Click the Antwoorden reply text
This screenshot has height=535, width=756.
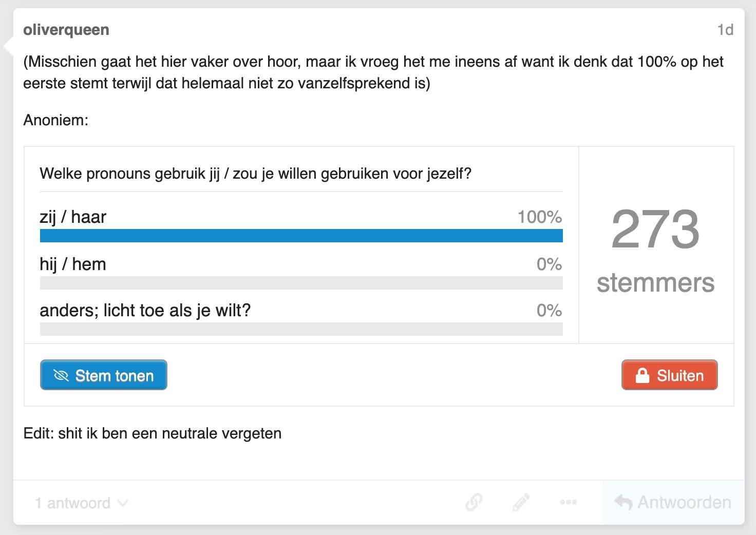pyautogui.click(x=684, y=502)
